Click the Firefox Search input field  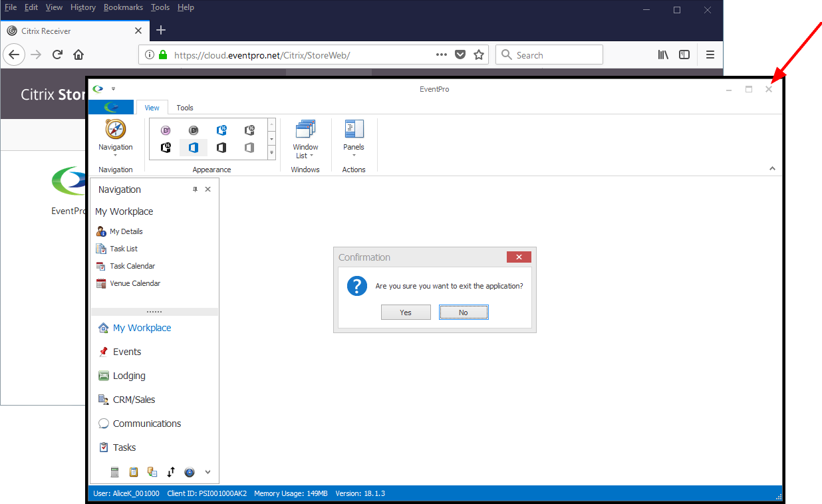(x=549, y=55)
